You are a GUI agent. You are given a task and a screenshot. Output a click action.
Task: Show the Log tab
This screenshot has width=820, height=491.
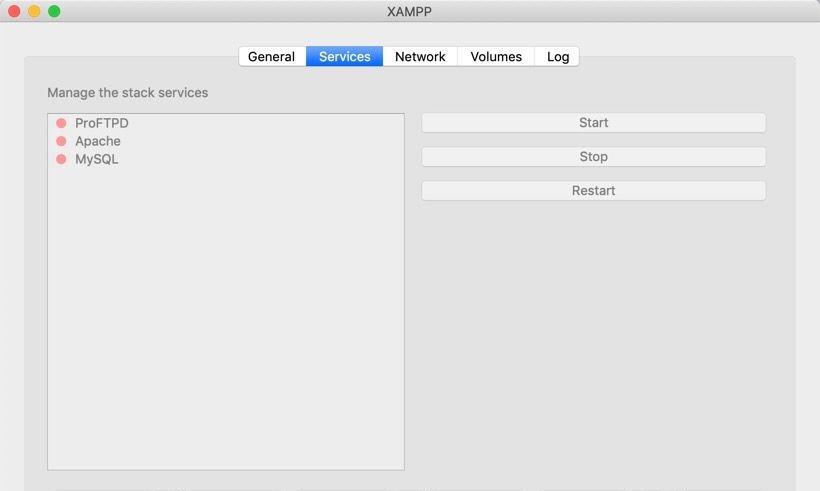(557, 56)
